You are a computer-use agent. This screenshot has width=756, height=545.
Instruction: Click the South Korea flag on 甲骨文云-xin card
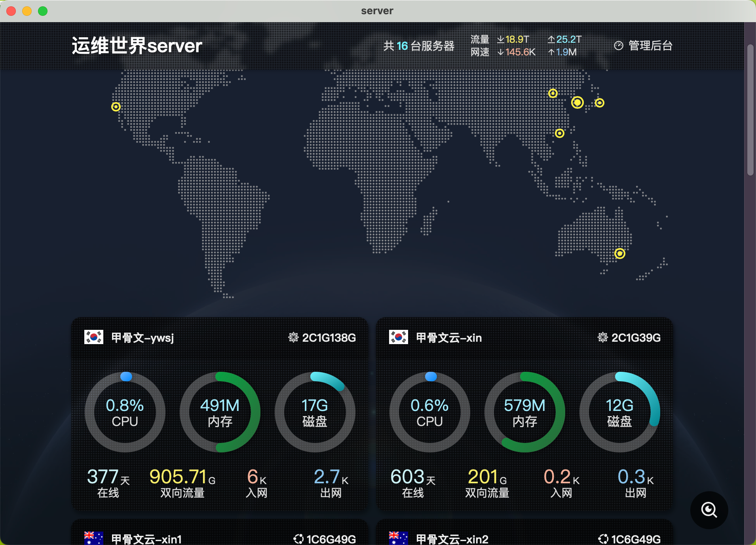(x=398, y=337)
